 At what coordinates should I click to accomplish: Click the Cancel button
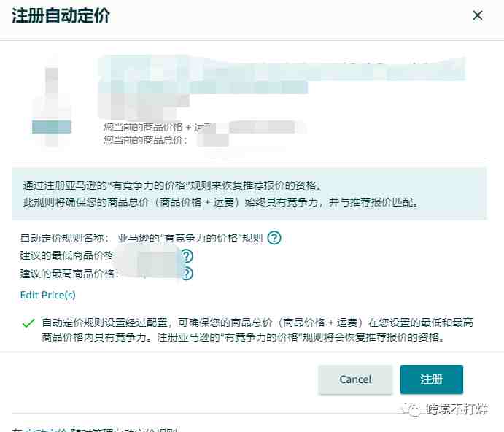click(355, 379)
